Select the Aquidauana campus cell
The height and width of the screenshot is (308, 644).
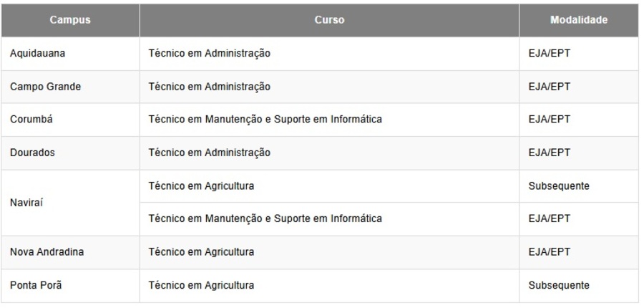point(36,54)
